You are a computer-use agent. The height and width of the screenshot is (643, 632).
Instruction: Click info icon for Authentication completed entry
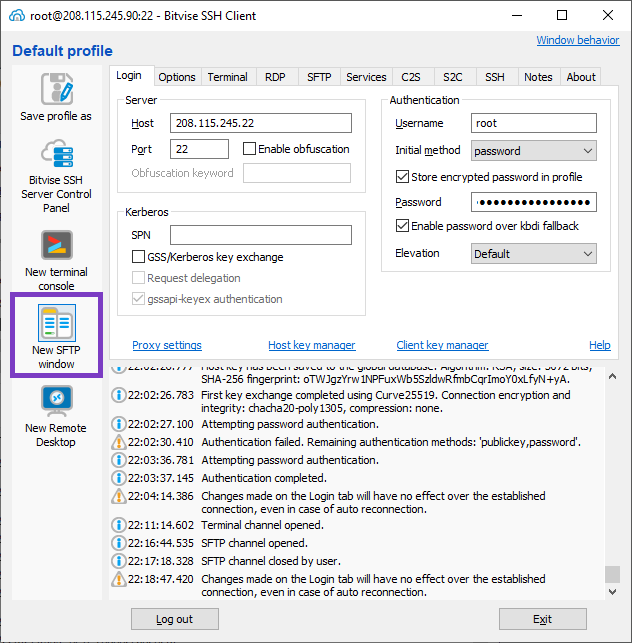(119, 478)
